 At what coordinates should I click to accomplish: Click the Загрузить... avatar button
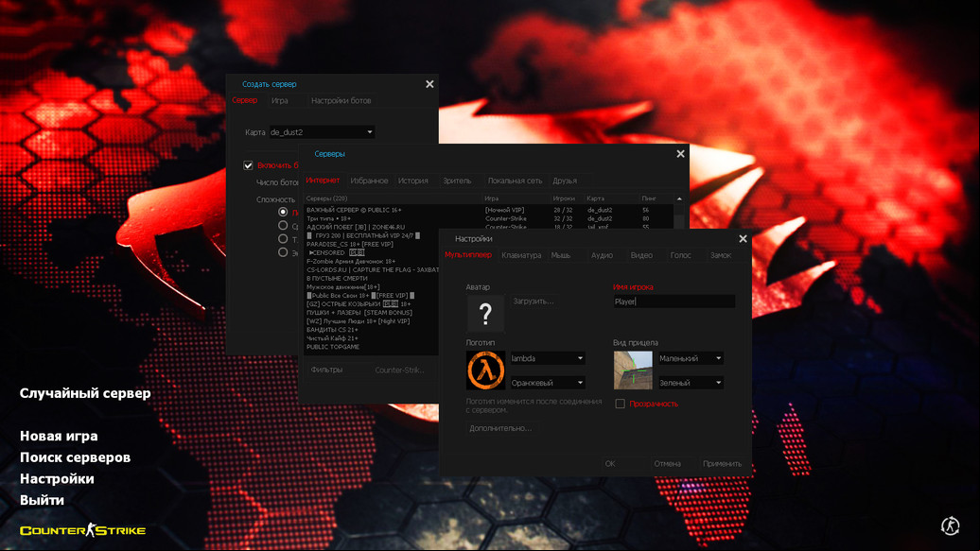pyautogui.click(x=534, y=301)
